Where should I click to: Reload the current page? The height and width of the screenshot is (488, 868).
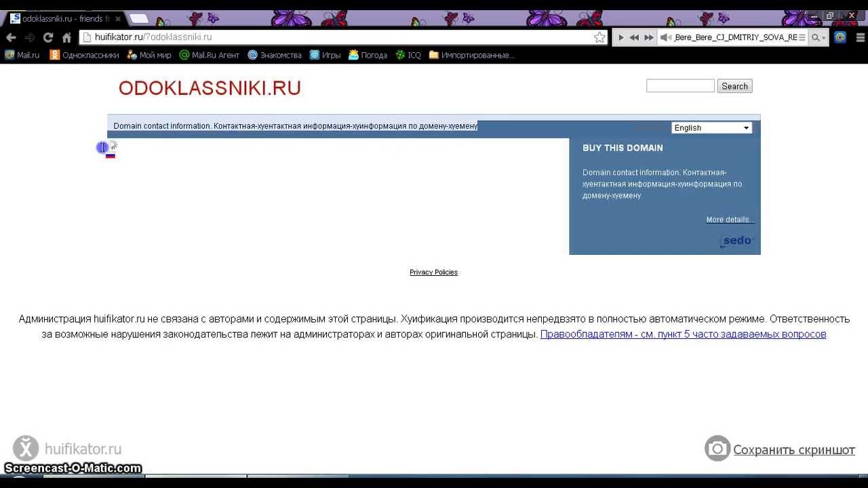click(x=48, y=37)
